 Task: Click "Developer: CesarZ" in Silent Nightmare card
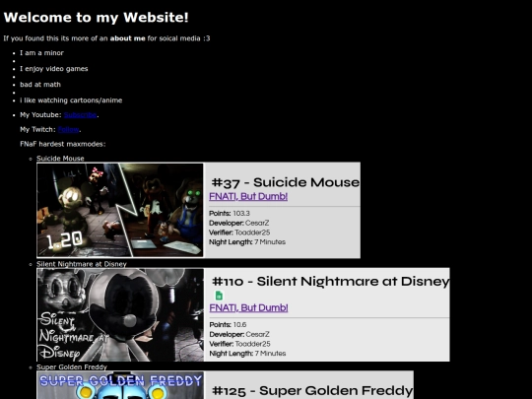(x=239, y=334)
